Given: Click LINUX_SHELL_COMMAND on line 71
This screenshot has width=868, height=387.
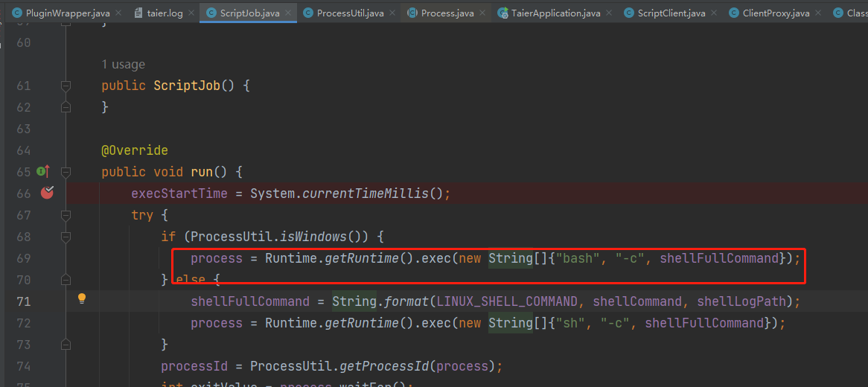Looking at the screenshot, I should [508, 301].
